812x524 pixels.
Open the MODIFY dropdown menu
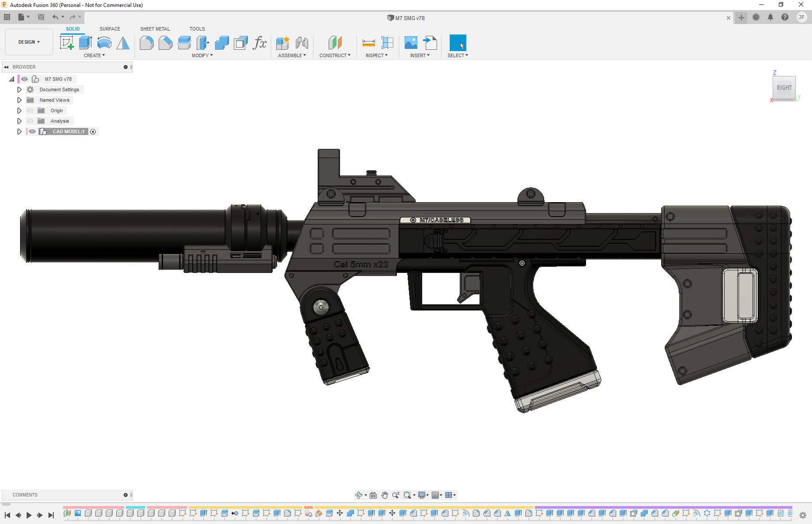tap(202, 55)
